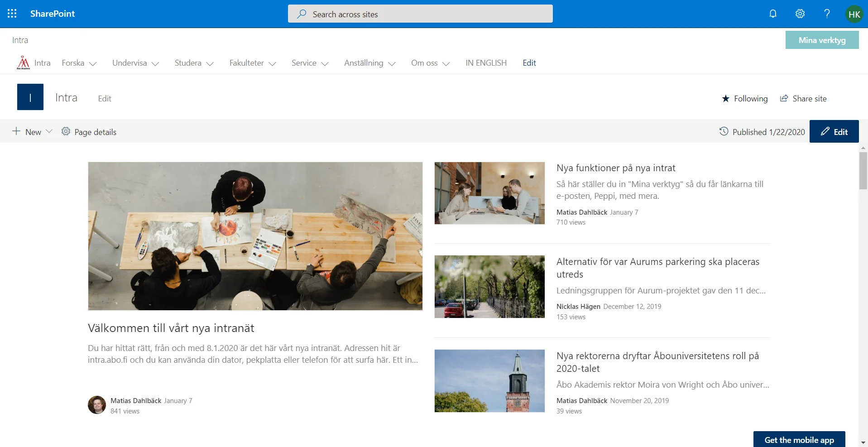Click Get the mobile app button

point(799,439)
